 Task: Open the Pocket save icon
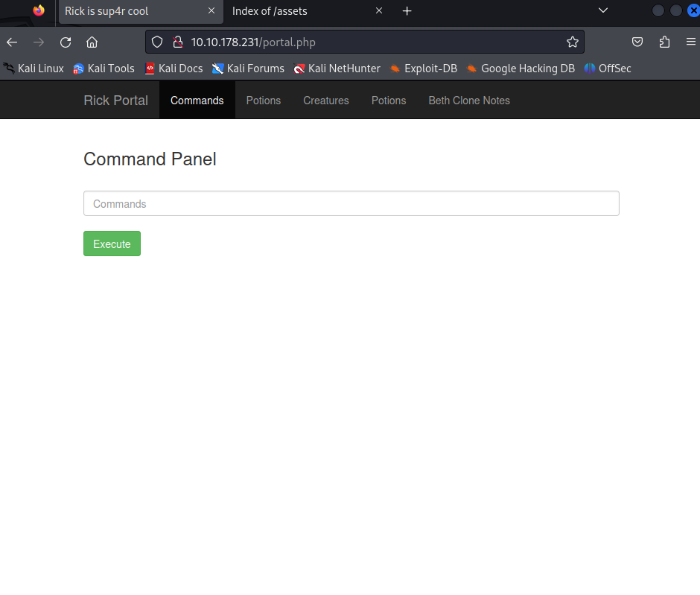coord(637,42)
